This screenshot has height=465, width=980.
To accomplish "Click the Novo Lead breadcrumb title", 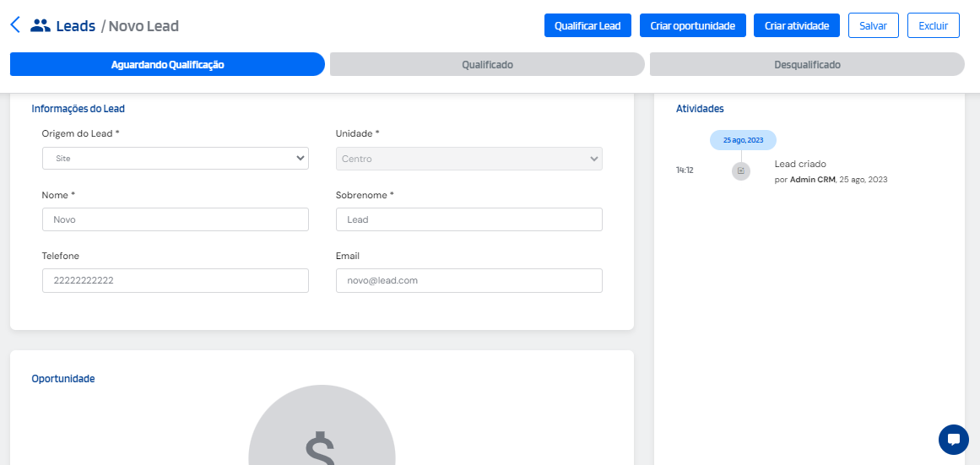I will (143, 26).
